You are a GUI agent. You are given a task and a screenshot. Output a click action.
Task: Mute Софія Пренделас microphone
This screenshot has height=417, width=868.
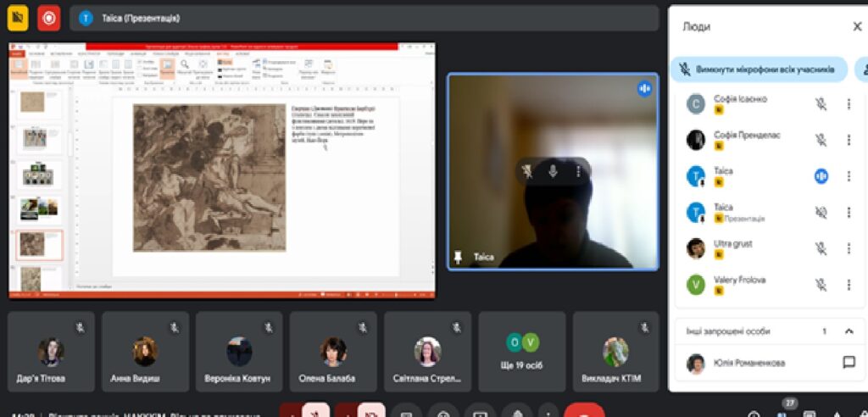click(821, 140)
